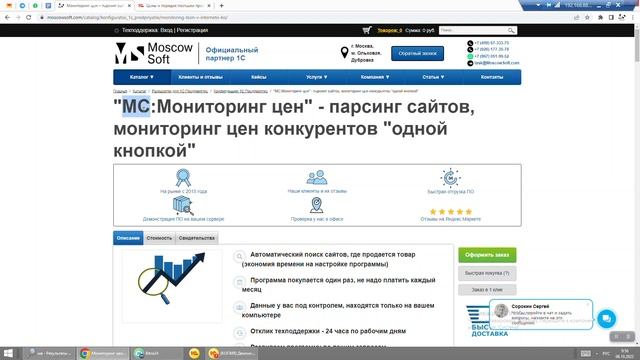The image size is (640, 360).
Task: Click the Вход login link
Action: 167,30
